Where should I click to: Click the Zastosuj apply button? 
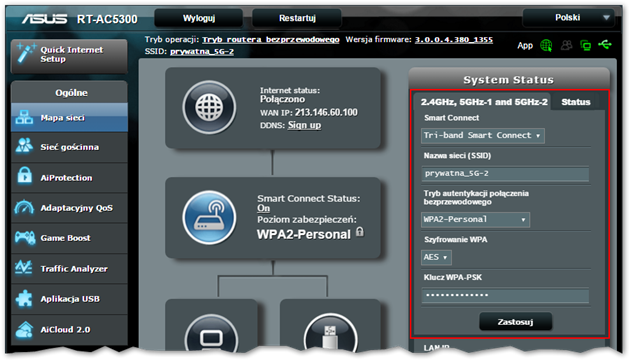515,322
